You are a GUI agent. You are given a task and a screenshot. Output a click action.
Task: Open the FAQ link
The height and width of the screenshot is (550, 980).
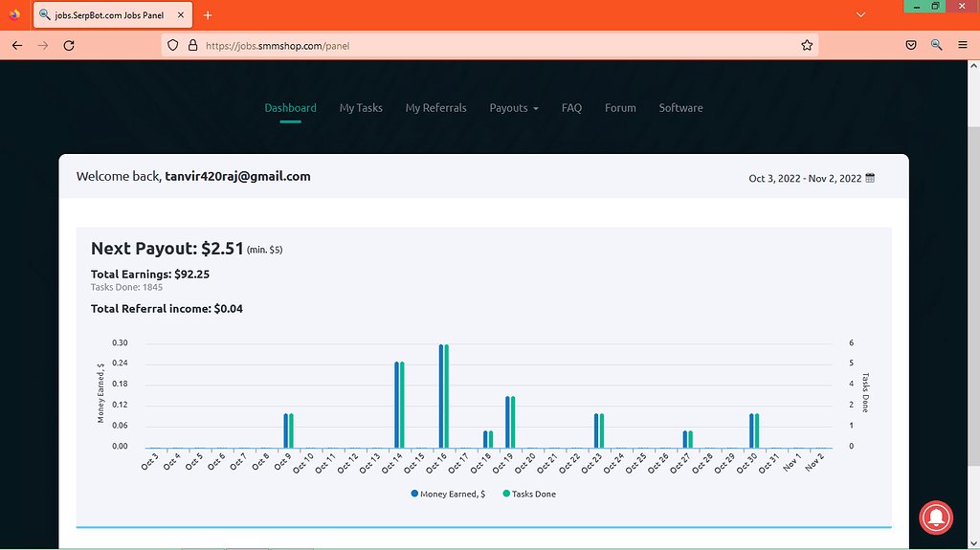coord(571,108)
